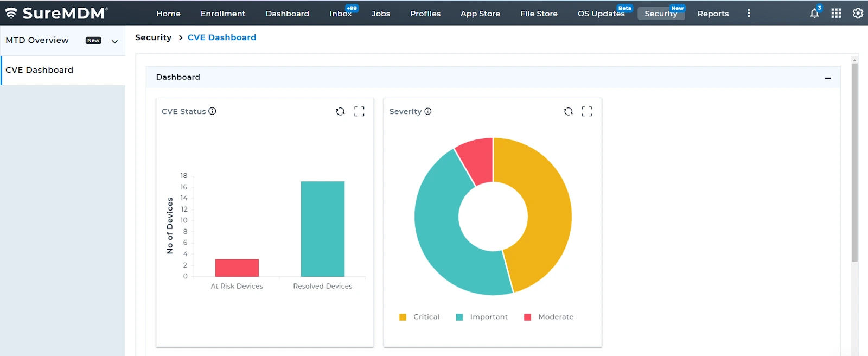Open the Dashboard menu item
The image size is (868, 356).
point(287,14)
